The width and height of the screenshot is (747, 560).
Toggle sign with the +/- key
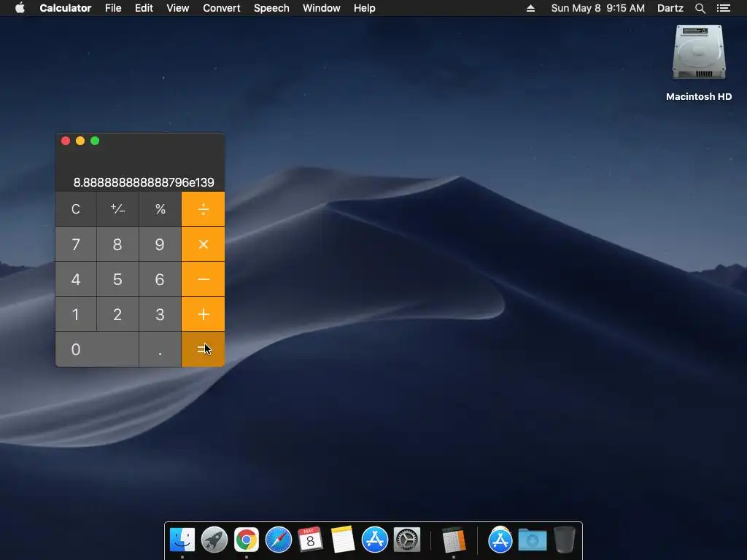tap(117, 209)
